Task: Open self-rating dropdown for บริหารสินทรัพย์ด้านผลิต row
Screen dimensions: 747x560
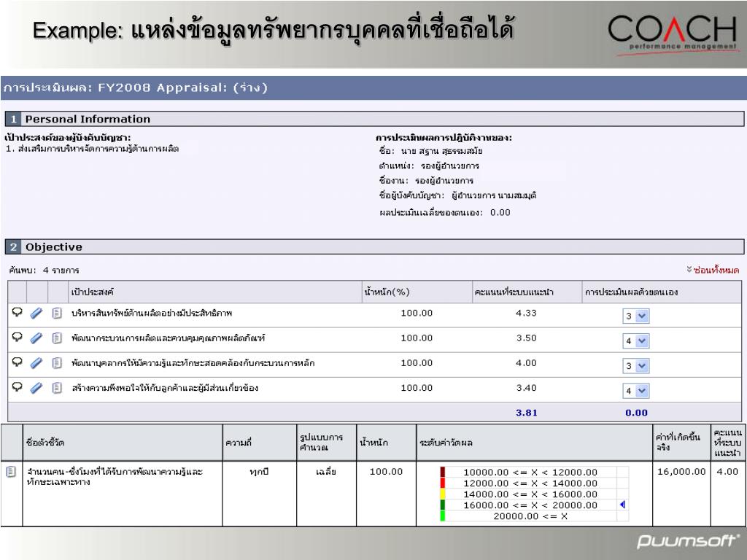Action: coord(636,316)
